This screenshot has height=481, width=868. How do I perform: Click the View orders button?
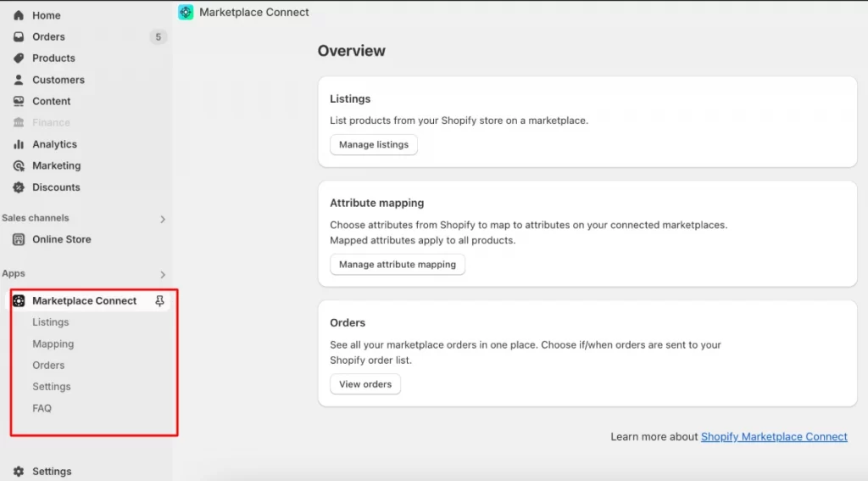click(365, 384)
